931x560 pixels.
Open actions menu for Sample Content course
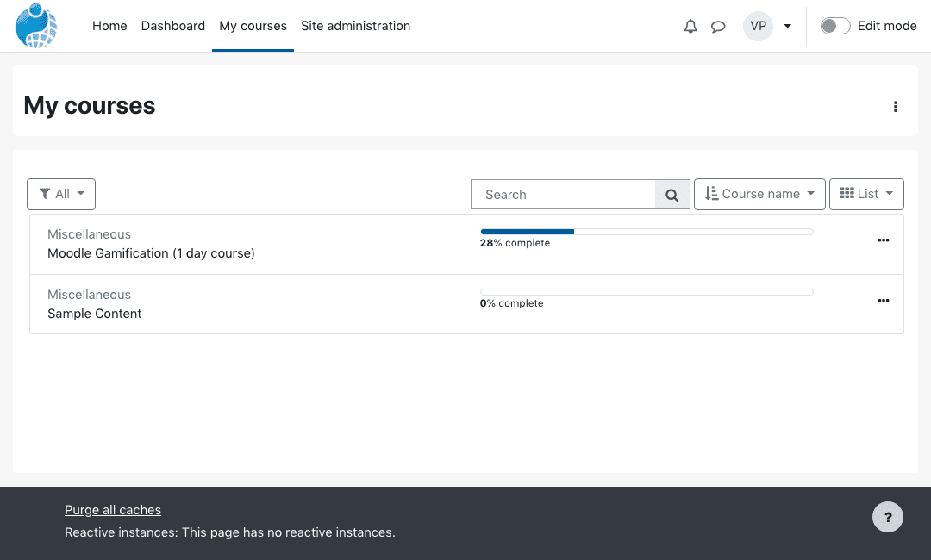click(x=883, y=301)
